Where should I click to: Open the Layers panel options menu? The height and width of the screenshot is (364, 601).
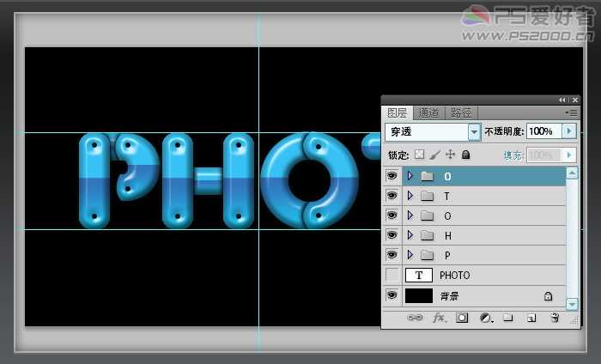[571, 112]
